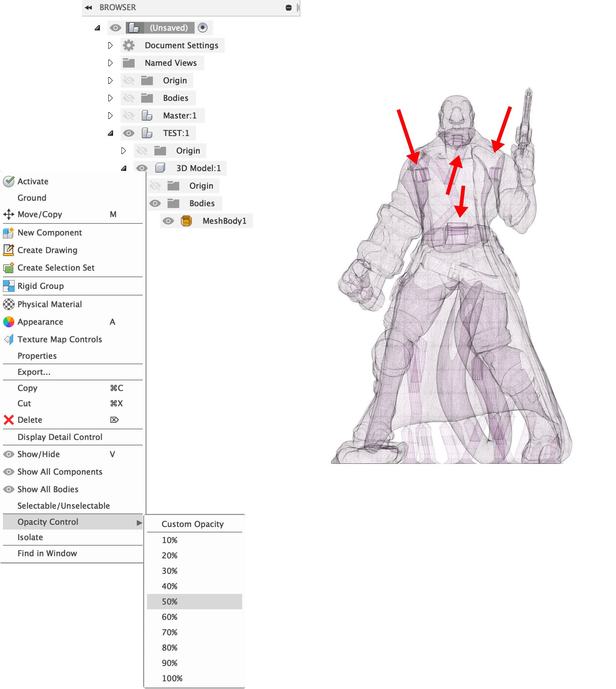This screenshot has width=616, height=689.
Task: Click Ground in the context menu
Action: coord(73,198)
